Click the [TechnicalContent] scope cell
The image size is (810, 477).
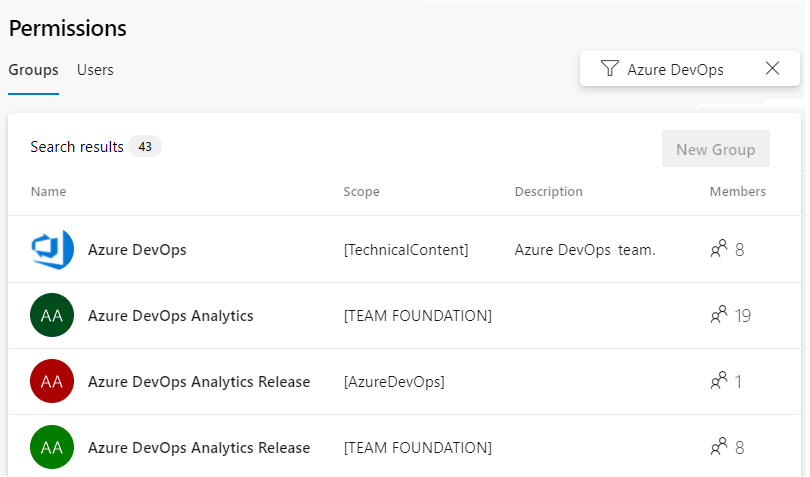[406, 250]
